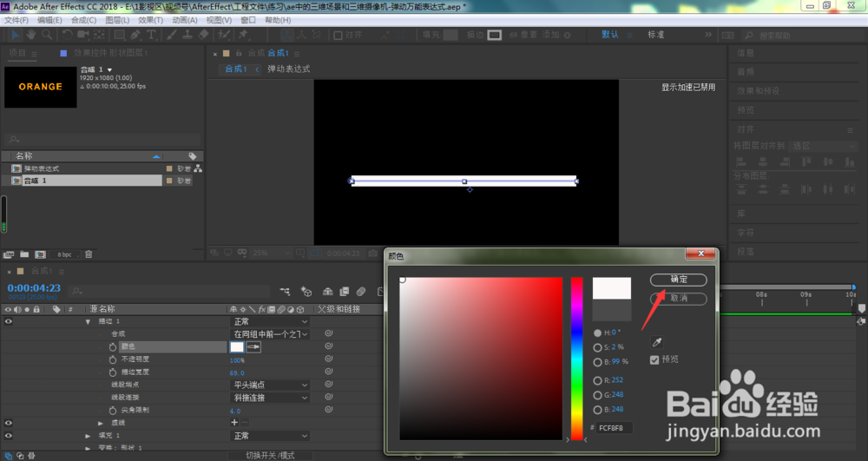Collapse the 描边 1 group

88,321
